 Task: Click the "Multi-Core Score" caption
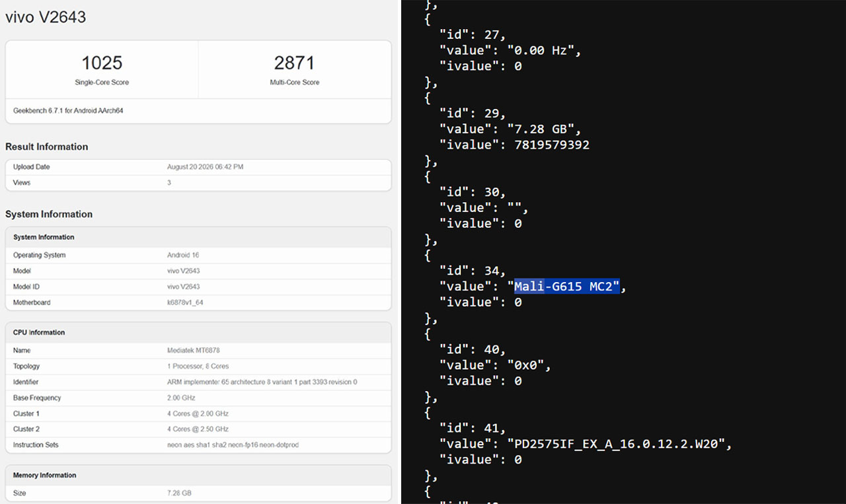(x=295, y=83)
